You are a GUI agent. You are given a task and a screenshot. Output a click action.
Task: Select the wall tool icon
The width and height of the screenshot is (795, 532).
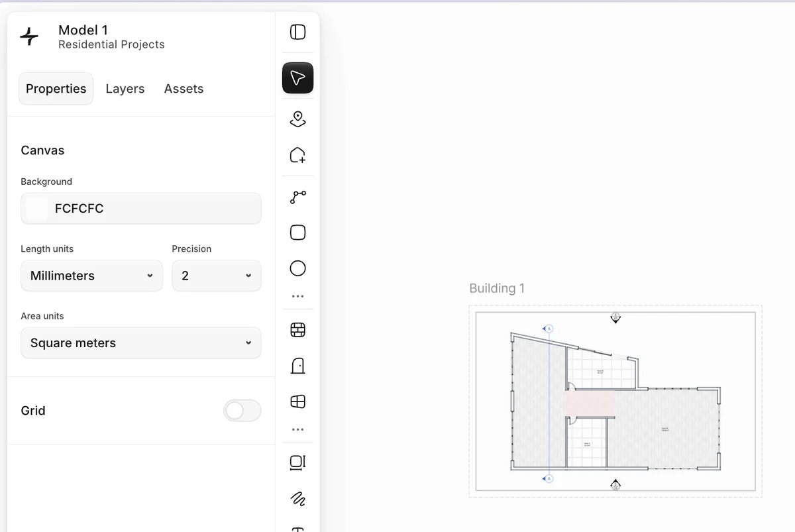coord(298,330)
